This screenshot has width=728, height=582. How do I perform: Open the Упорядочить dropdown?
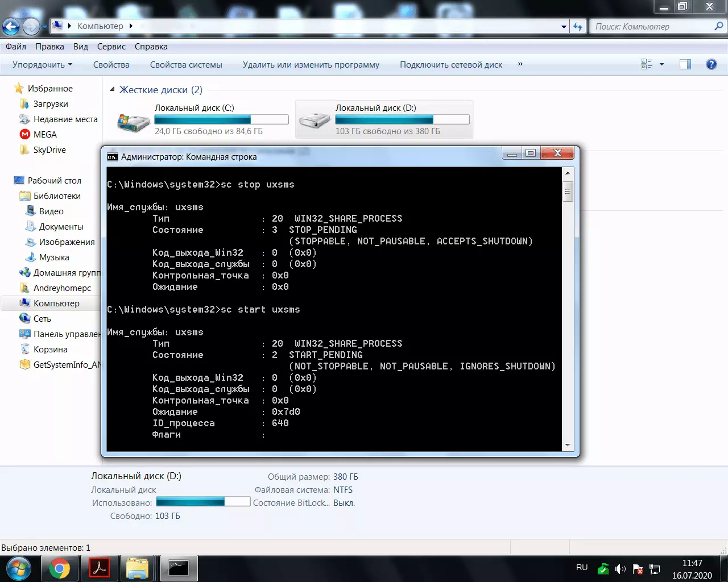point(43,65)
